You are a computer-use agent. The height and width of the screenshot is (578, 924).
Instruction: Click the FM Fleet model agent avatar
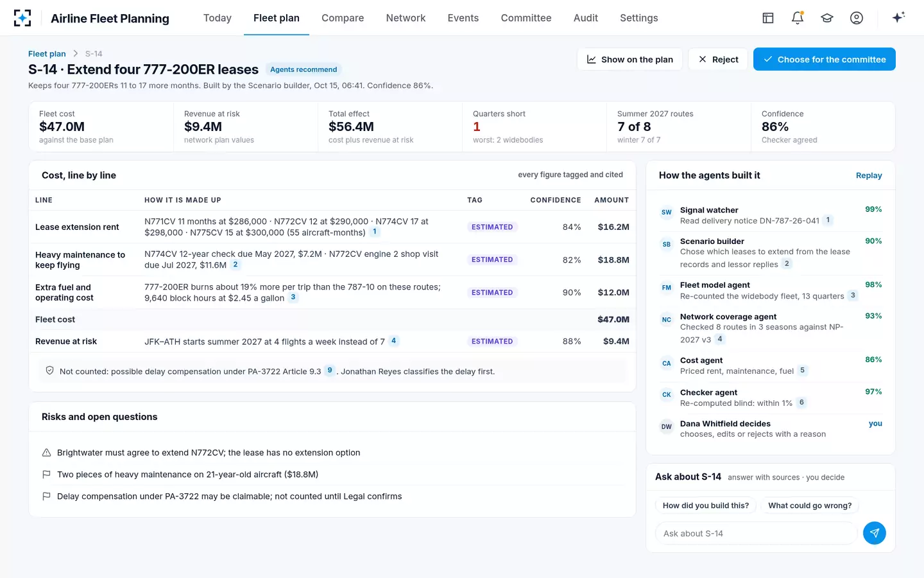point(667,288)
